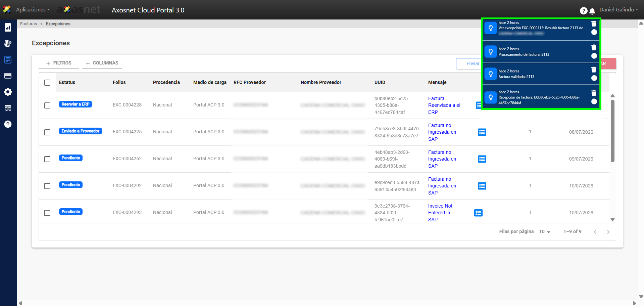Click the top bar help icon
This screenshot has height=306, width=644.
click(584, 11)
